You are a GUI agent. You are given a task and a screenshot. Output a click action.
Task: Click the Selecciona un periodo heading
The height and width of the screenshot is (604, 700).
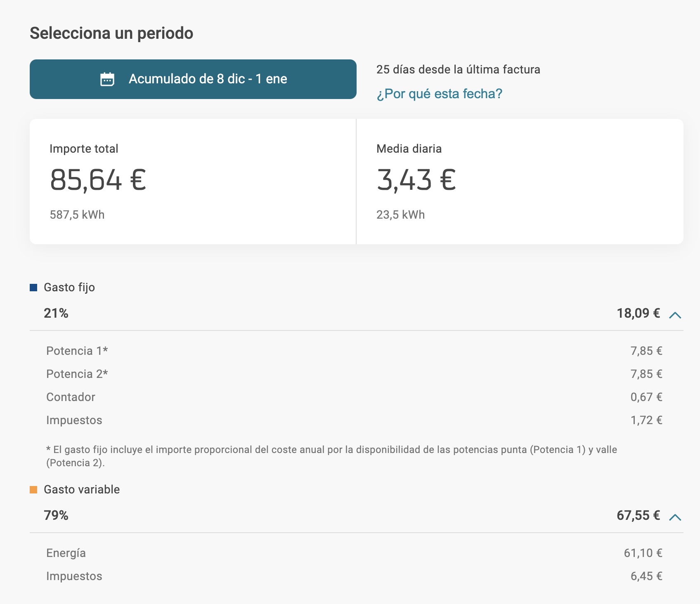tap(111, 33)
